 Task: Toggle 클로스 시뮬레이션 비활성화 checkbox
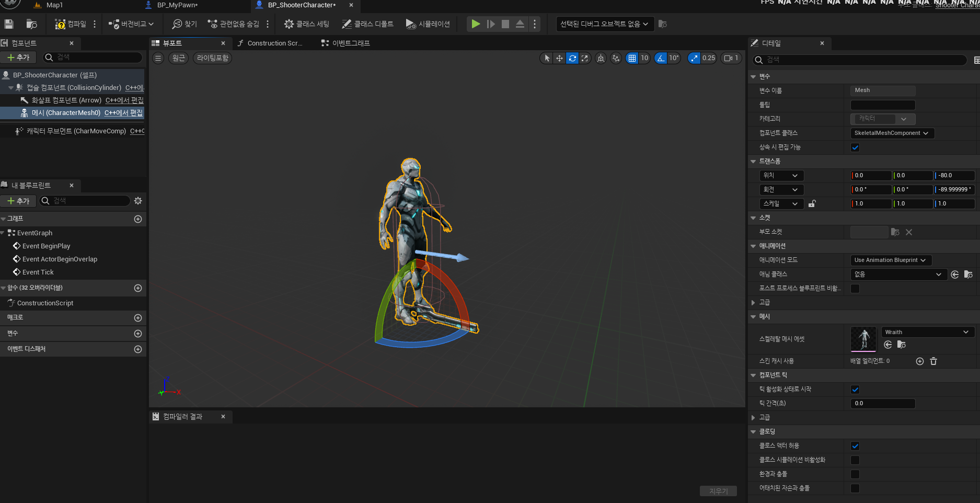tap(855, 460)
